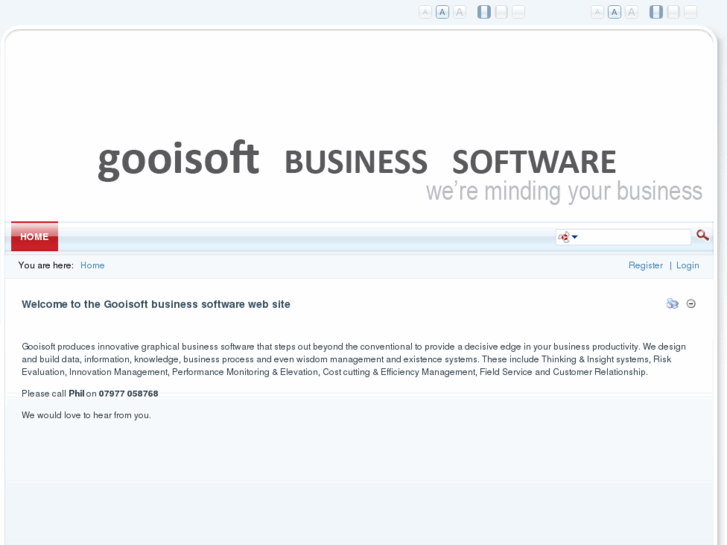This screenshot has width=727, height=545.
Task: Choose full page width in left icon set
Action: click(518, 12)
